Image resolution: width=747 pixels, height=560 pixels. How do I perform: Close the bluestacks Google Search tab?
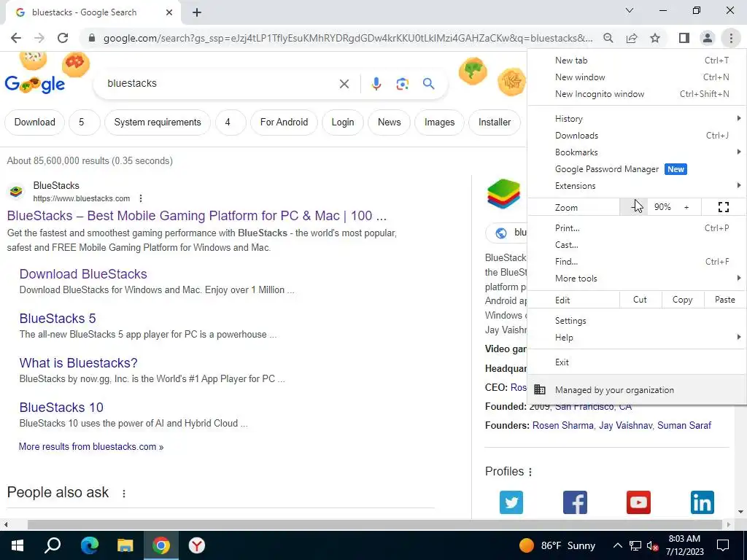169,12
